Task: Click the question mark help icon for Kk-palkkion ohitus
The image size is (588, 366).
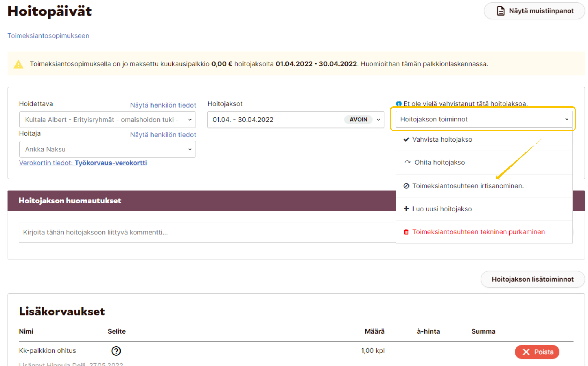Action: 116,351
